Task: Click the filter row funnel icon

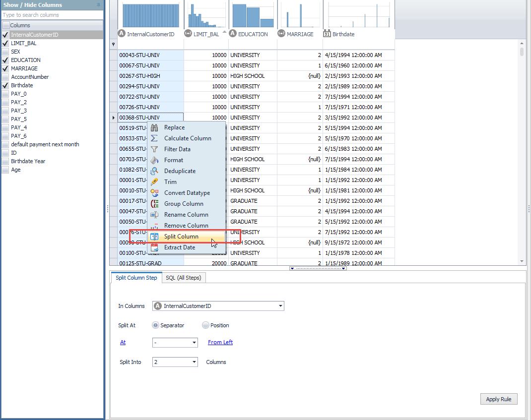Action: point(114,44)
